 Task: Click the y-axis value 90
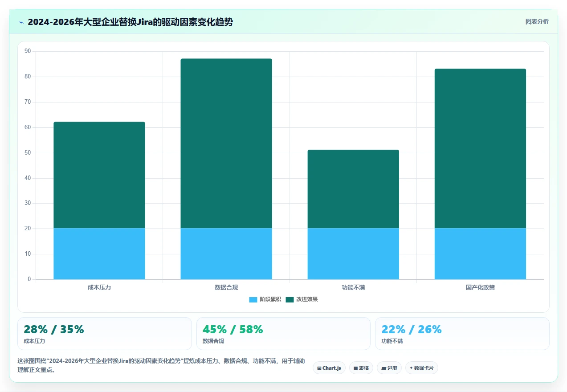click(x=28, y=51)
